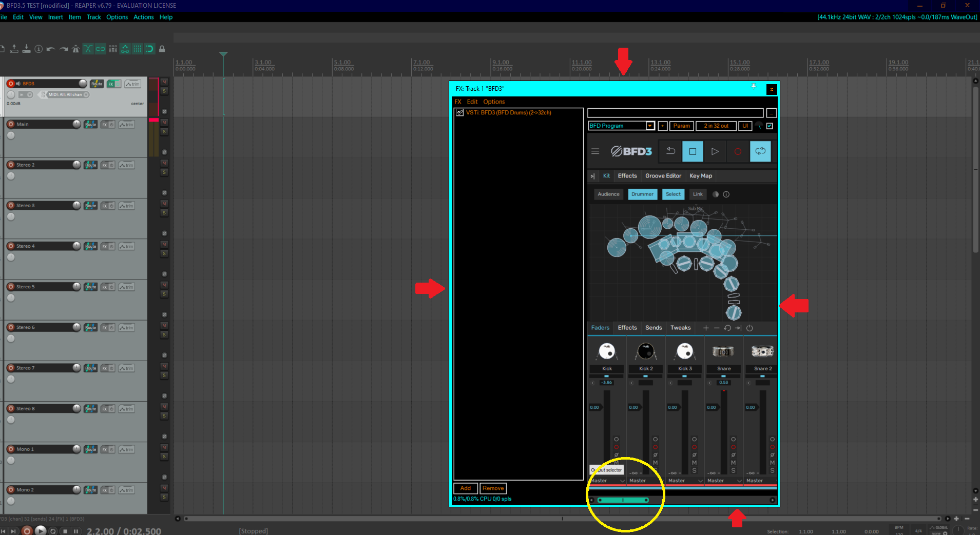Click the Add button in FX window
The height and width of the screenshot is (535, 980).
point(466,488)
